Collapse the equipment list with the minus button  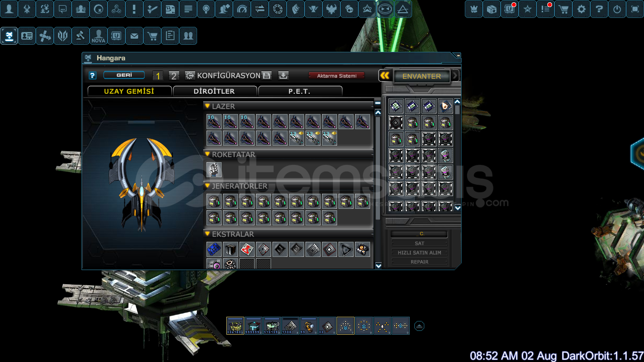tap(378, 103)
